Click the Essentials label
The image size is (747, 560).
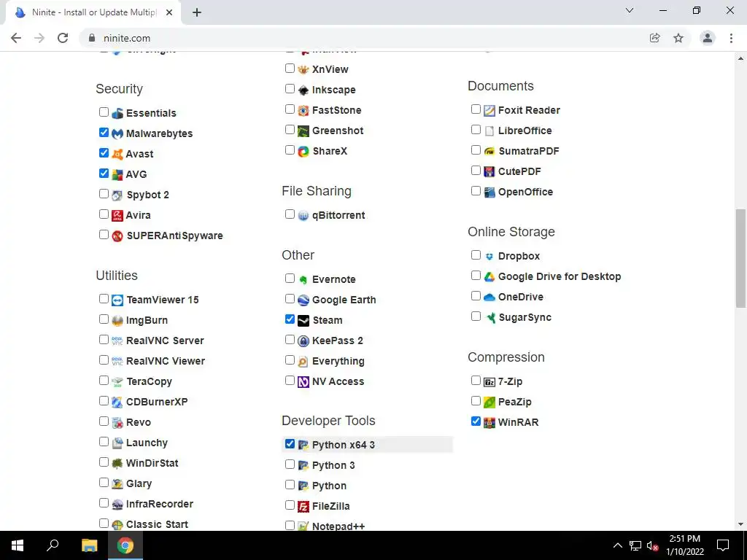pyautogui.click(x=151, y=113)
